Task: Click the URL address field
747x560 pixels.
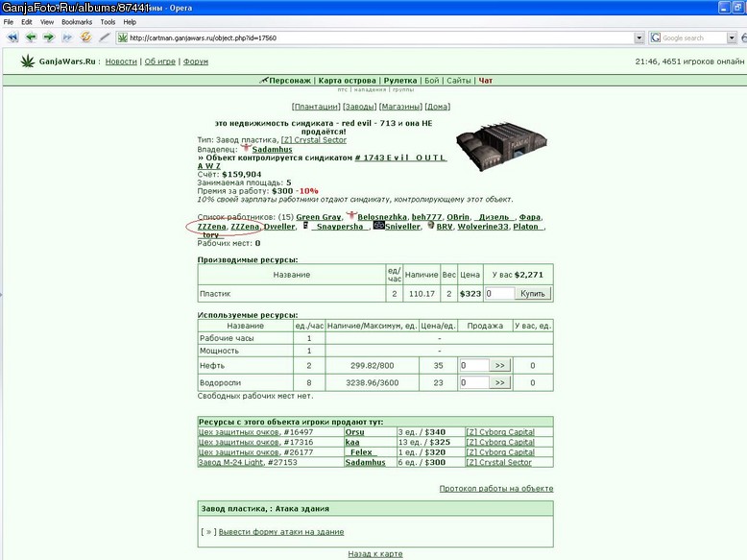Action: pyautogui.click(x=379, y=37)
